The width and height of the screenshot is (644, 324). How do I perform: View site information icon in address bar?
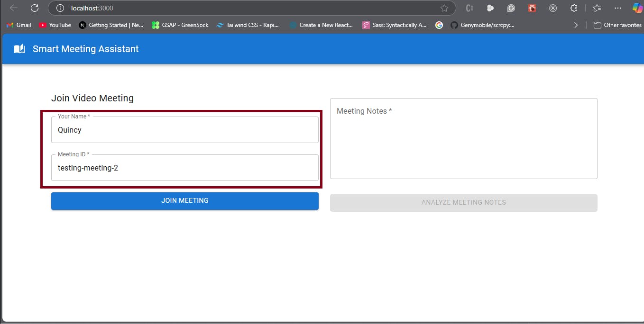[60, 8]
